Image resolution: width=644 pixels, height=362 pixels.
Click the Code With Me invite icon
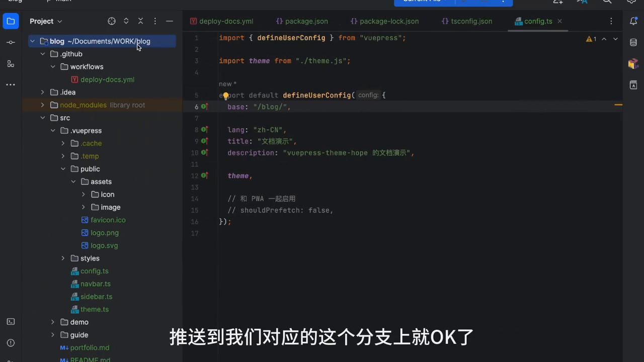coord(557,2)
